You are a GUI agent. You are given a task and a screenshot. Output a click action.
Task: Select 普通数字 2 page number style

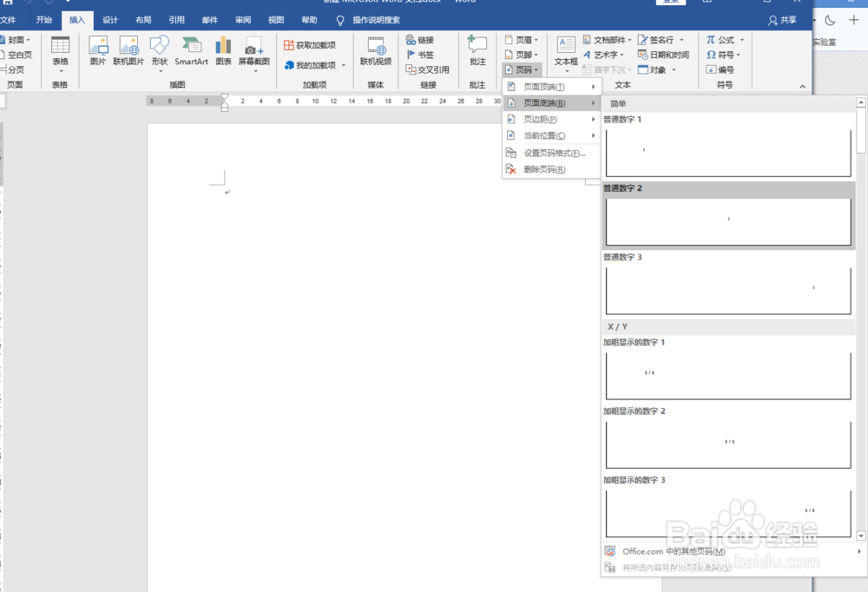click(x=728, y=215)
